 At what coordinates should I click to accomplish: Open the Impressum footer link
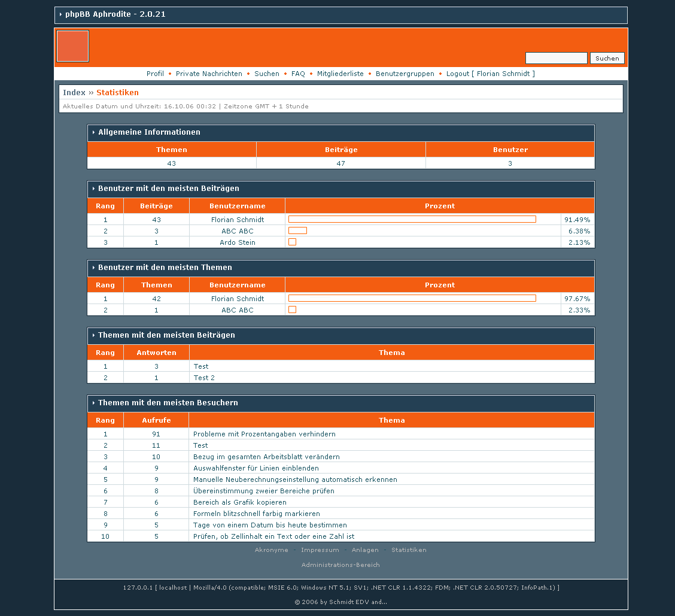click(x=320, y=550)
